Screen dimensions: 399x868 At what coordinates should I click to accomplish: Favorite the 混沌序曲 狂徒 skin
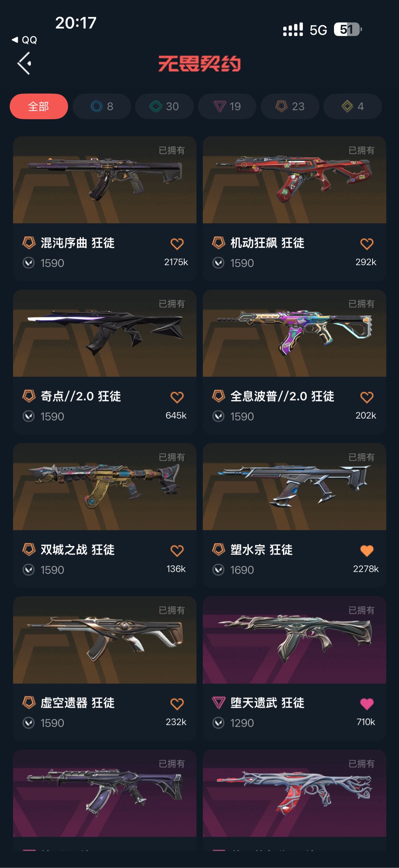[x=177, y=244]
